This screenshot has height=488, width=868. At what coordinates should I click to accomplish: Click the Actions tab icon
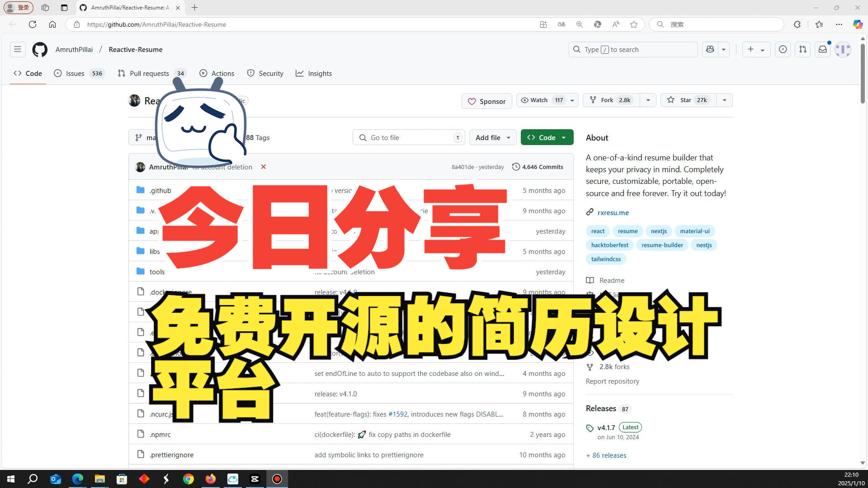click(203, 73)
